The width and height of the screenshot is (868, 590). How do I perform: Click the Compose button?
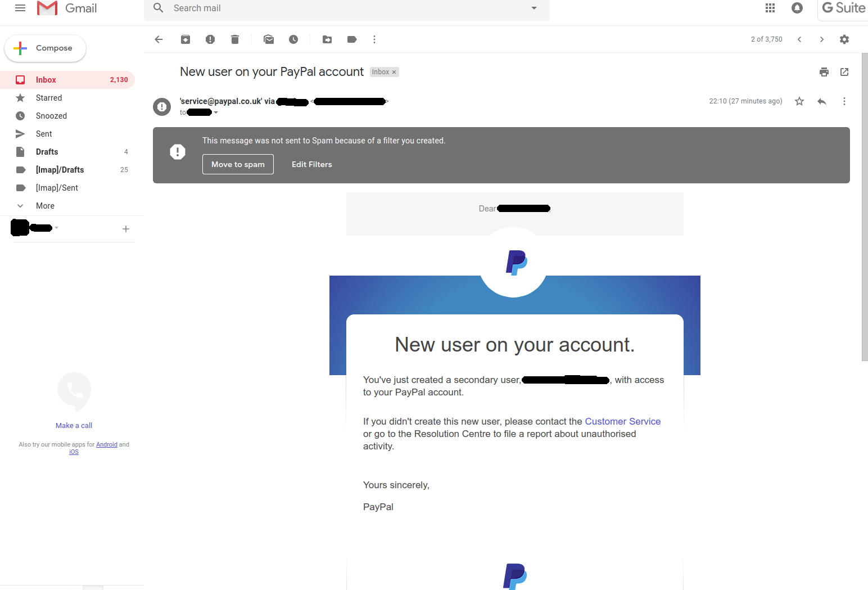click(46, 48)
